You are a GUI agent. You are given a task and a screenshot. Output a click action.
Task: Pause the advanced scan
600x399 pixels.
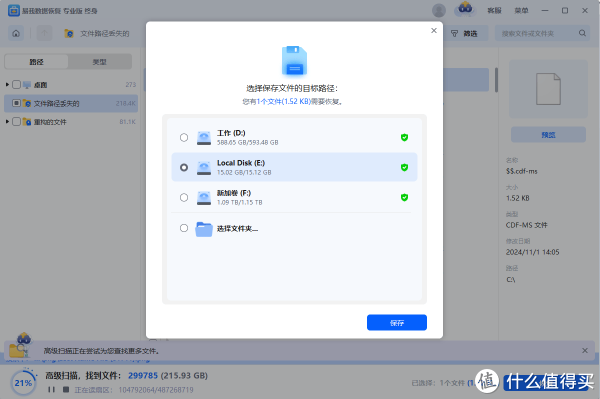pos(51,389)
